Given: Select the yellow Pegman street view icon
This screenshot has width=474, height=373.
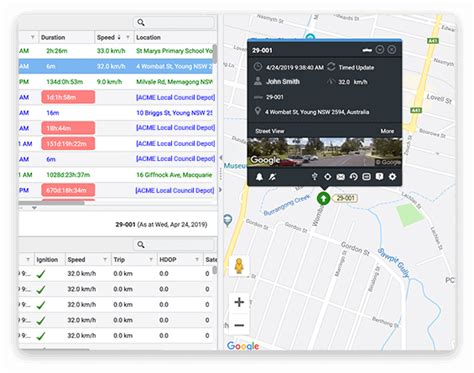Looking at the screenshot, I should pyautogui.click(x=239, y=266).
